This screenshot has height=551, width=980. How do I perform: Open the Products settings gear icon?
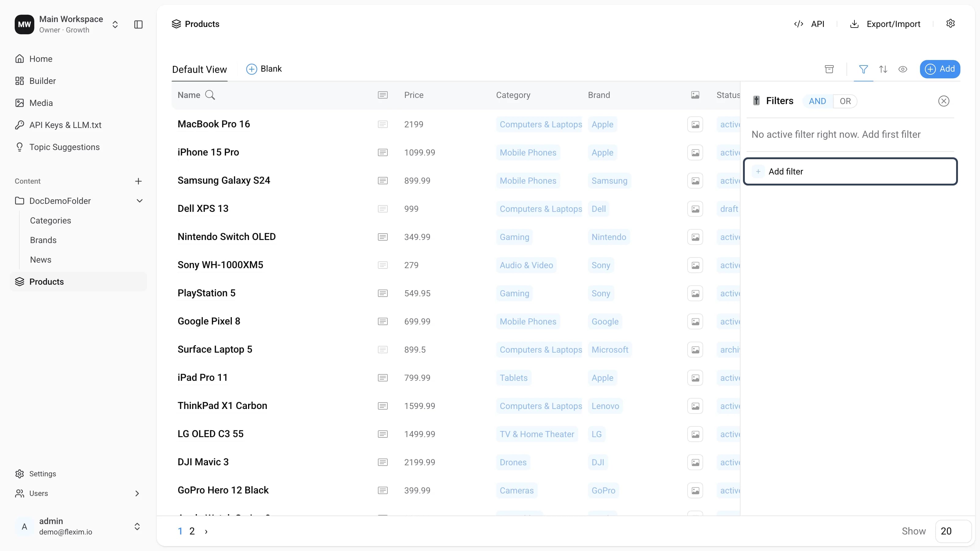(x=950, y=24)
